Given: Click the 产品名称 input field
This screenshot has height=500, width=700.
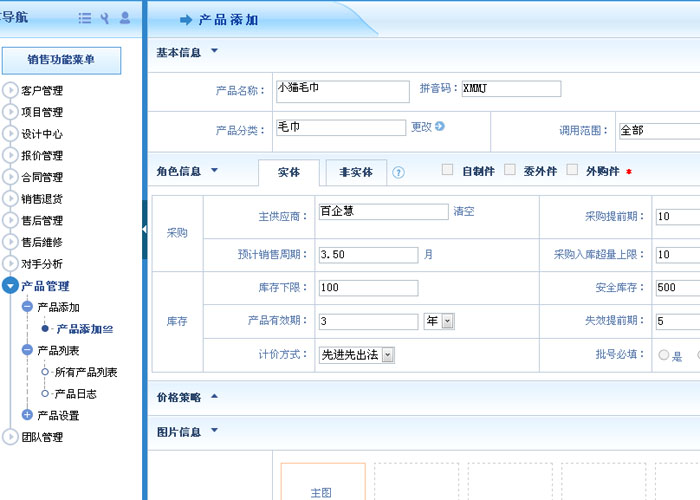Looking at the screenshot, I should (x=342, y=91).
